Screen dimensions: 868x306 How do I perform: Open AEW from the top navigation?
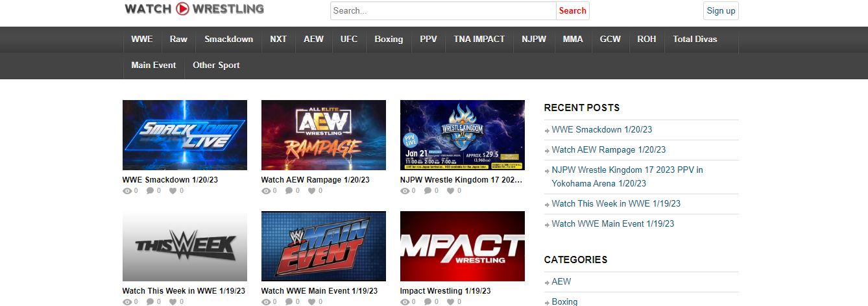pyautogui.click(x=314, y=39)
